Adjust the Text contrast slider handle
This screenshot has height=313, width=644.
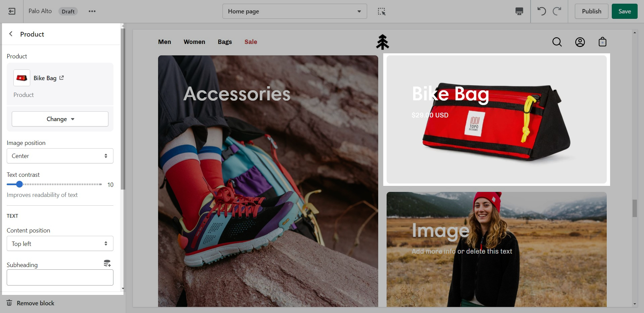[x=19, y=184]
